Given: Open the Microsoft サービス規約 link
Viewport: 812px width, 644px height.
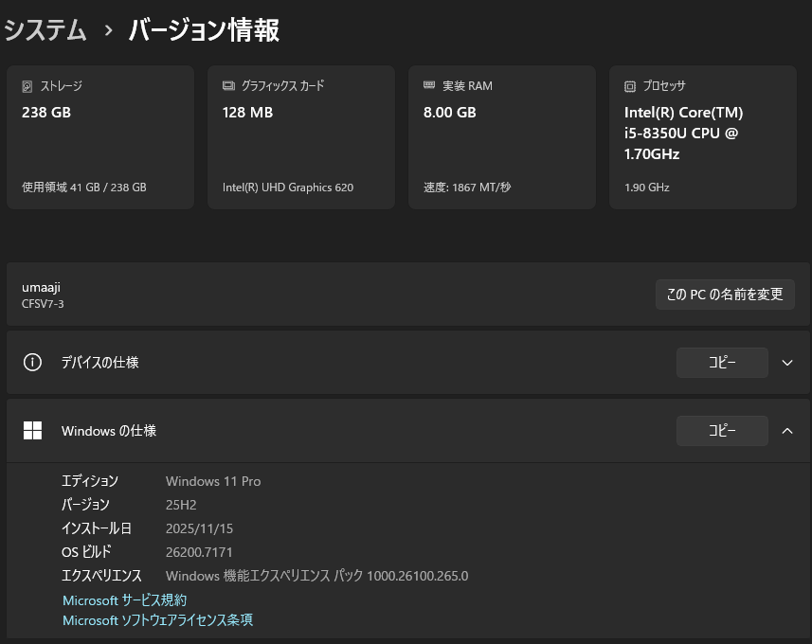Looking at the screenshot, I should (x=124, y=600).
